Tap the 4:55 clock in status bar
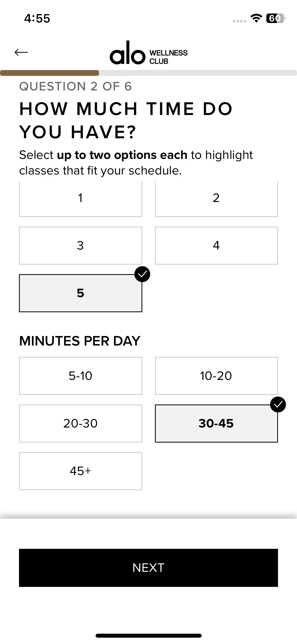Screen dimensions: 297x644 click(x=37, y=19)
